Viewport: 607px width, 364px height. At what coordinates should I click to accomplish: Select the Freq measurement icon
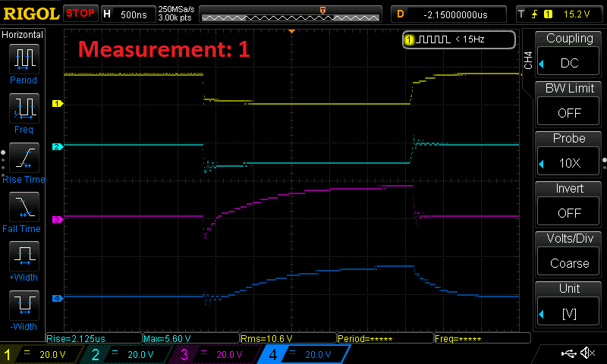pos(24,108)
